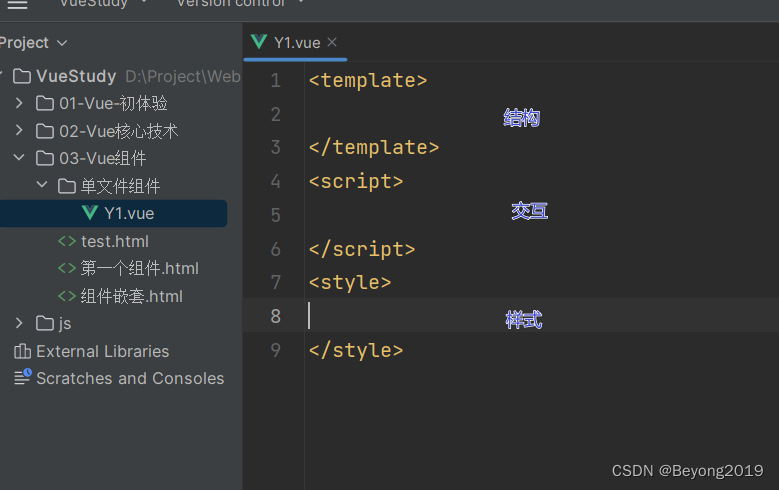Close the Y1.vue editor tab
The image size is (779, 490).
click(x=332, y=42)
